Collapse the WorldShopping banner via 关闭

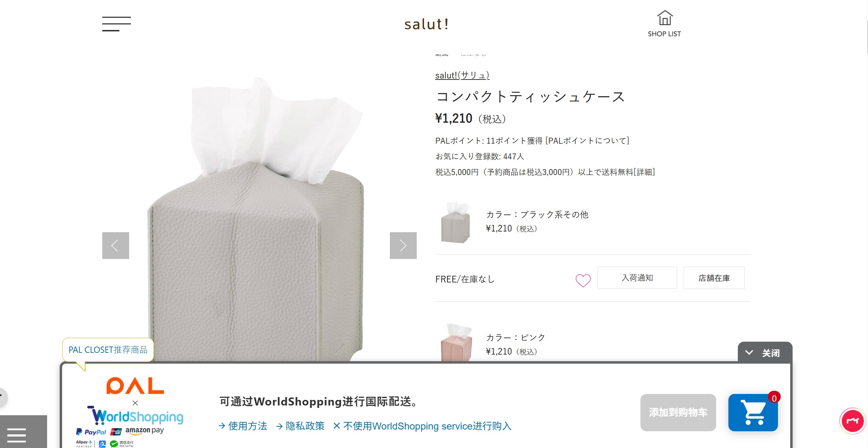click(765, 352)
